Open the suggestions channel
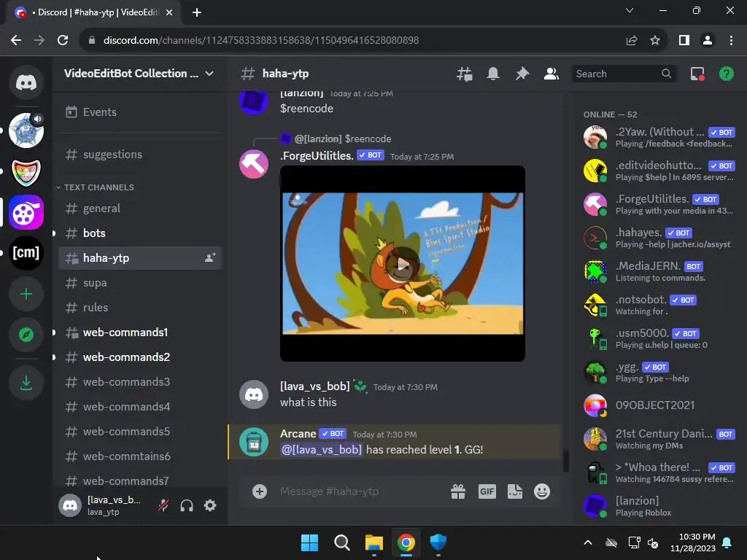 tap(139, 155)
